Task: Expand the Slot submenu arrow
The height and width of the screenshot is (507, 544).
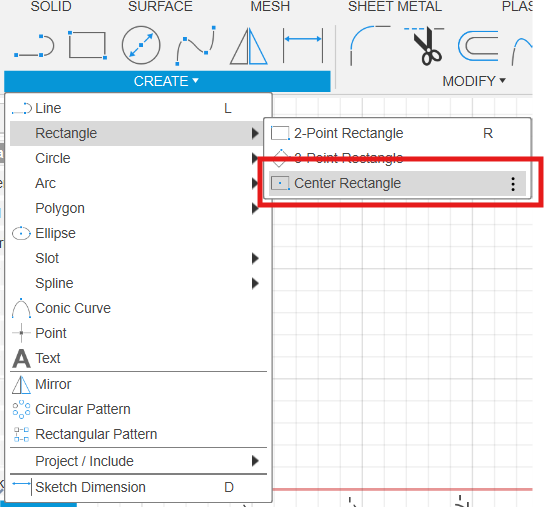Action: (x=255, y=258)
